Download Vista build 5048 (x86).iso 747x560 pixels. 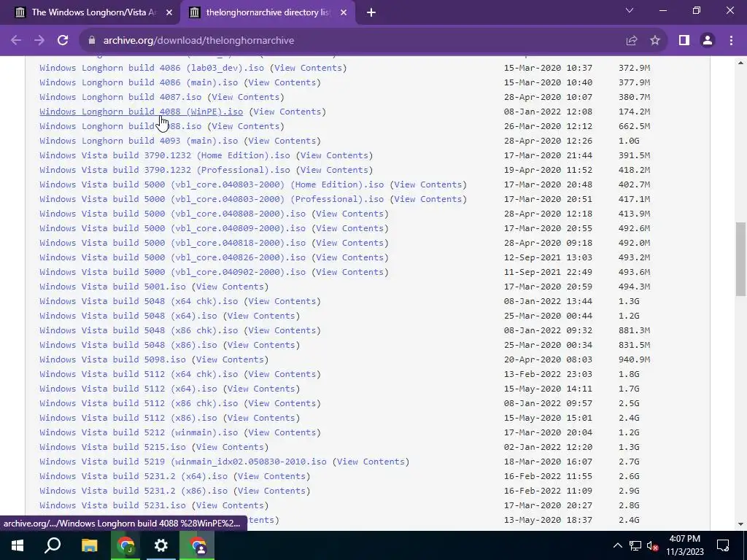[128, 345]
